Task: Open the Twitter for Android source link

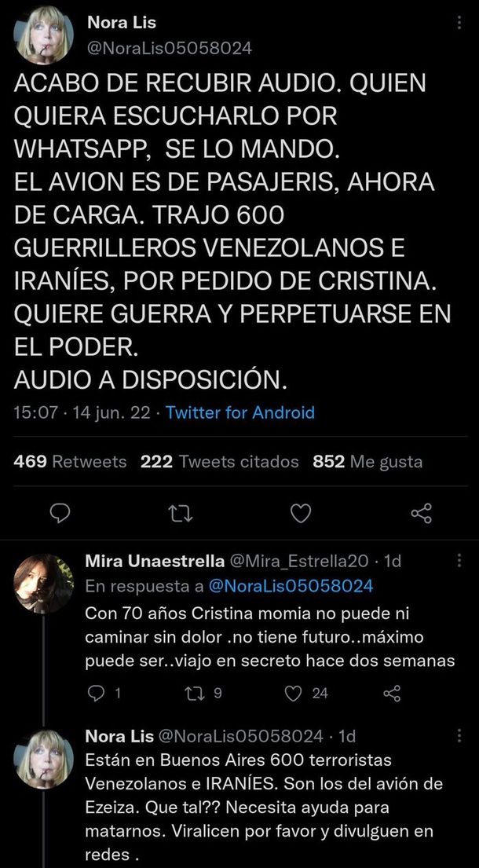Action: 240,412
